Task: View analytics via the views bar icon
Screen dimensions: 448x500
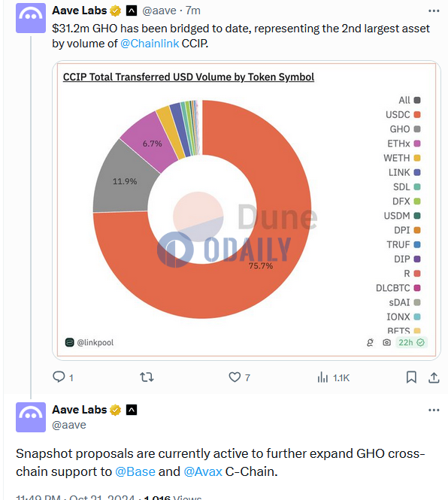Action: point(322,377)
